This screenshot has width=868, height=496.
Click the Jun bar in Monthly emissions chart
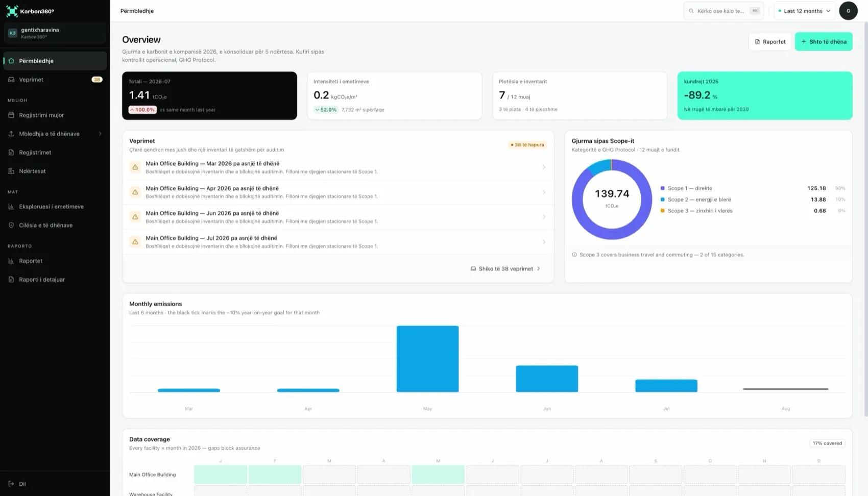pyautogui.click(x=547, y=379)
